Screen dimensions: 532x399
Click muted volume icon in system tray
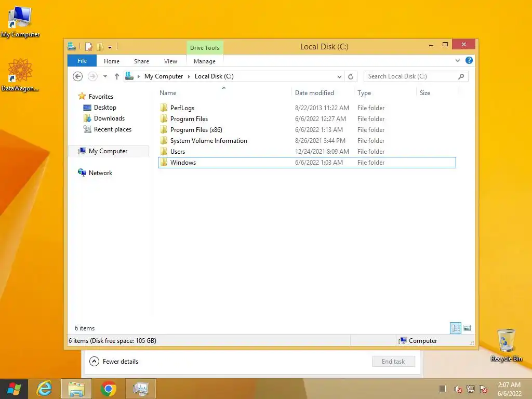[x=458, y=389]
